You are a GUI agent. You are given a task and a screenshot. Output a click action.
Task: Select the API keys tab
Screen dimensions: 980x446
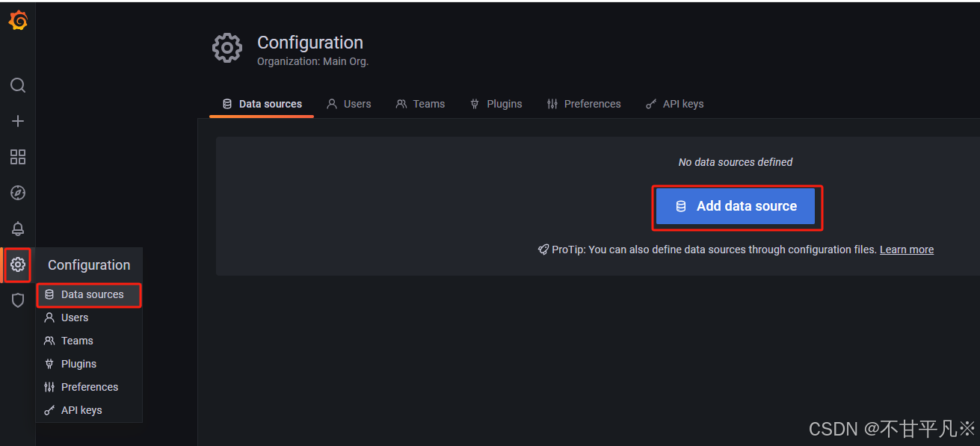coord(674,104)
